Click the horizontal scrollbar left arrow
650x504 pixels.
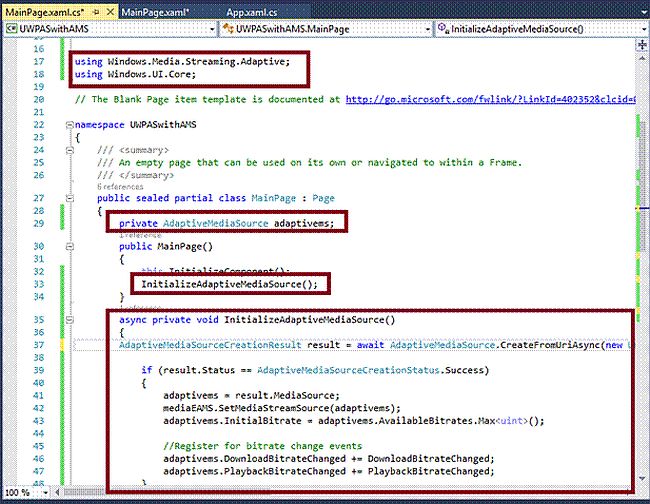point(57,493)
